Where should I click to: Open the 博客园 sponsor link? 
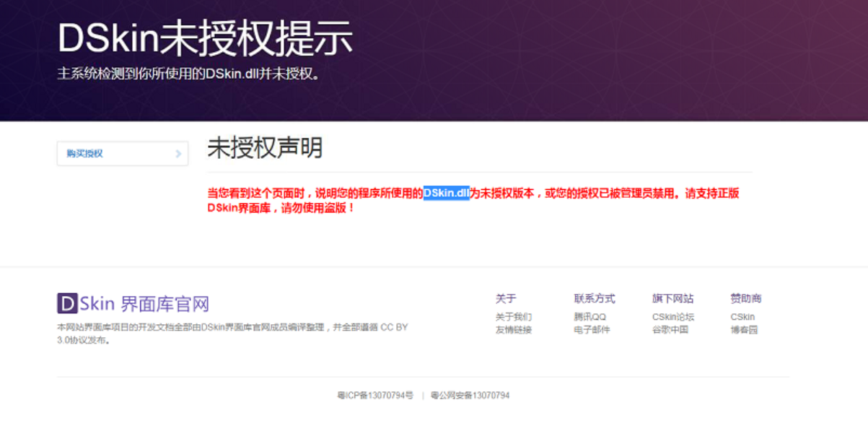744,330
